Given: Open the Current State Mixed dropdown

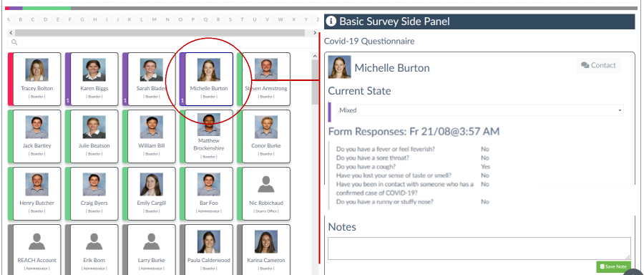Looking at the screenshot, I should click(479, 110).
